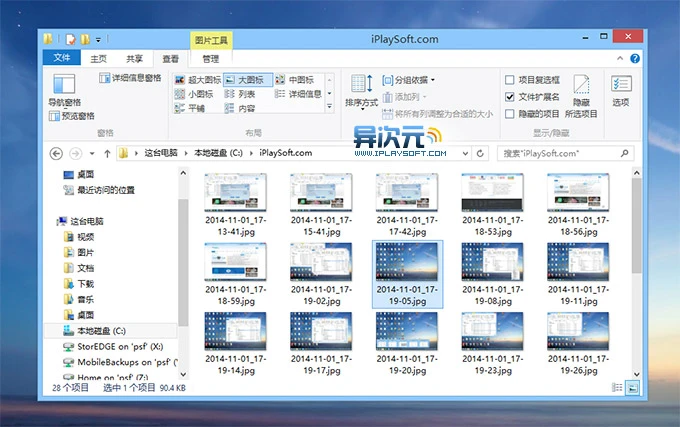Expand 本地磁盘 (C:) breadcrumb arrow

[x=251, y=153]
